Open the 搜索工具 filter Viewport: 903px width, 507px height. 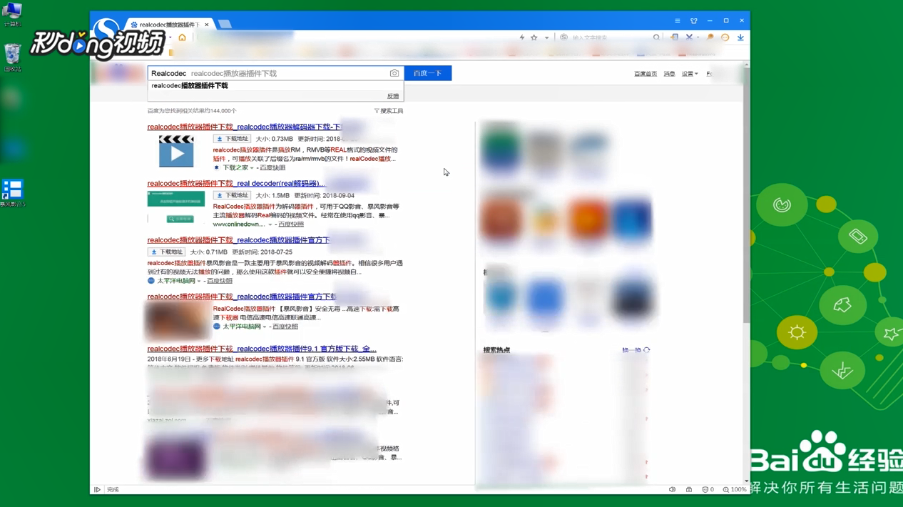click(x=389, y=111)
